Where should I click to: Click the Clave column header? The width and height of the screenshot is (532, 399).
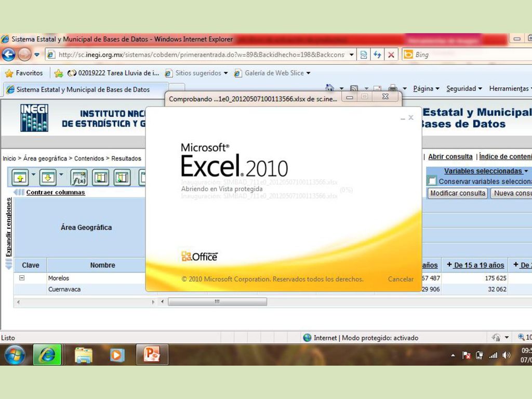point(31,265)
